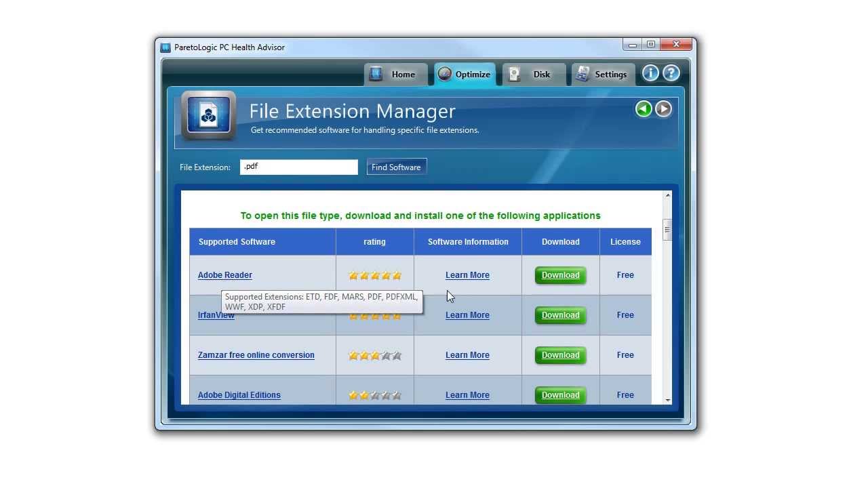Open the Disk tab

534,75
